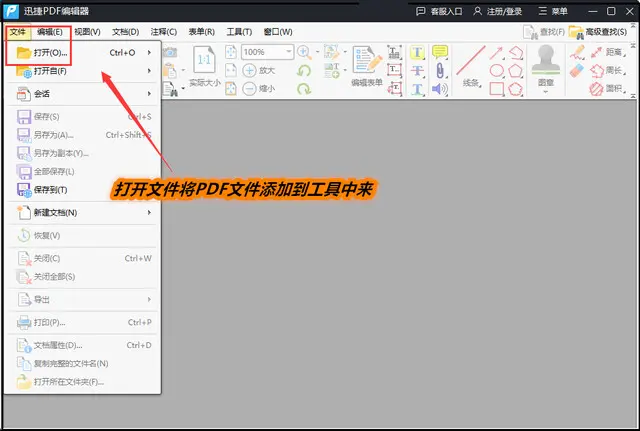Select the 距离 distance measuring tool
Viewport: 640px width, 431px height.
coord(607,52)
